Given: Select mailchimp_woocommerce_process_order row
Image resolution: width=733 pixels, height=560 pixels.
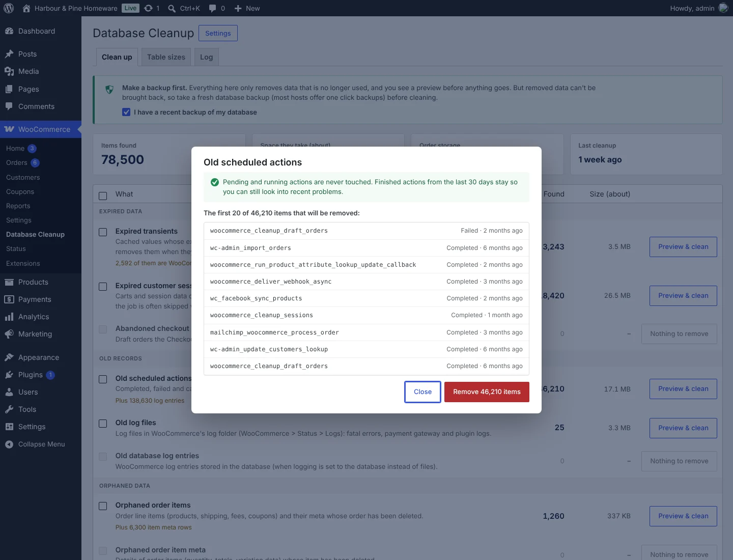Looking at the screenshot, I should coord(366,332).
